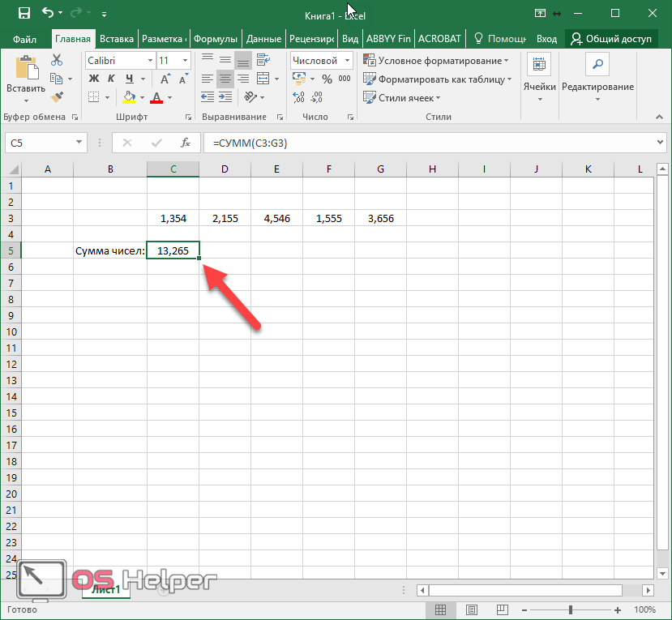Click the Общий доступ share button
Screen dimensions: 672x620
click(x=615, y=39)
